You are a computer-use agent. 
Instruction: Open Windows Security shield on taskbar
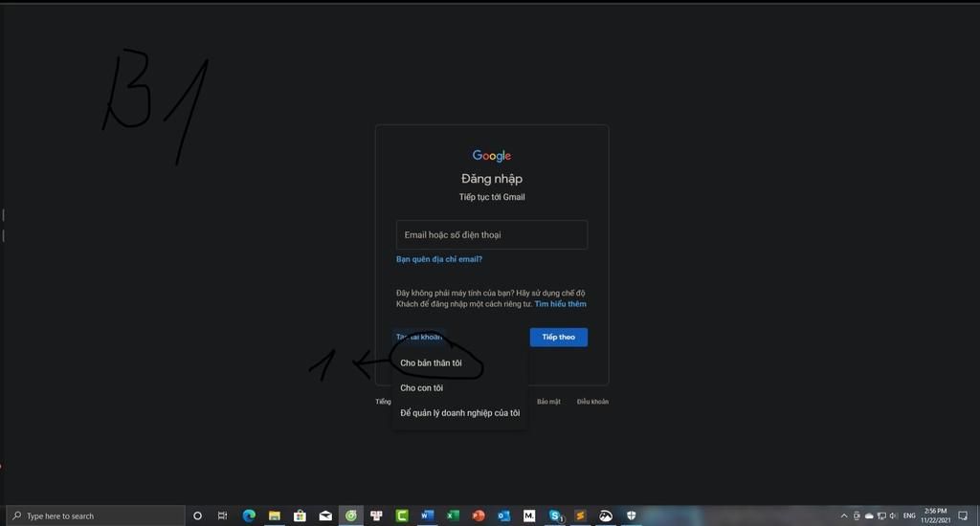click(632, 516)
